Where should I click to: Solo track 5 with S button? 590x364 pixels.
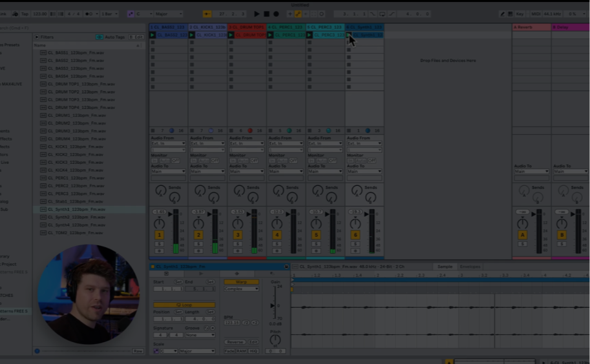[x=316, y=244]
